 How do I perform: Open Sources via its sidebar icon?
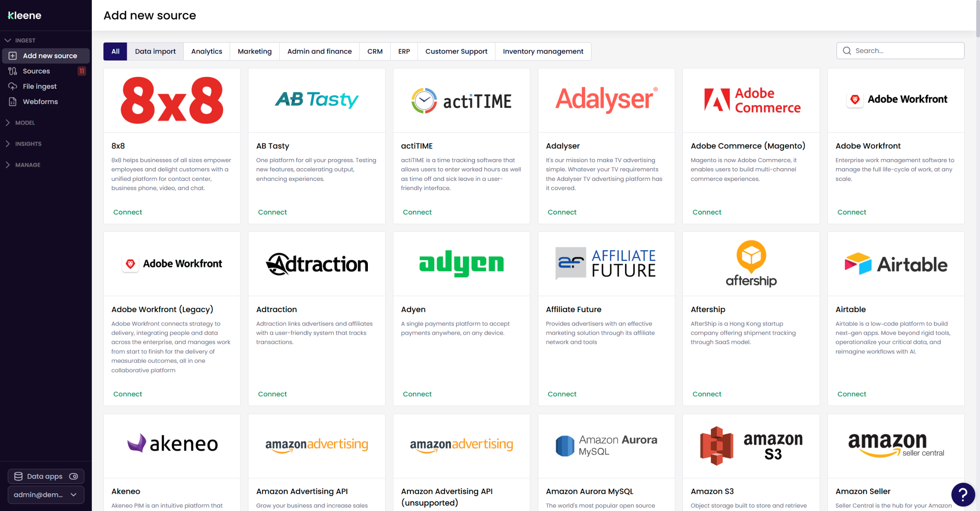point(13,71)
